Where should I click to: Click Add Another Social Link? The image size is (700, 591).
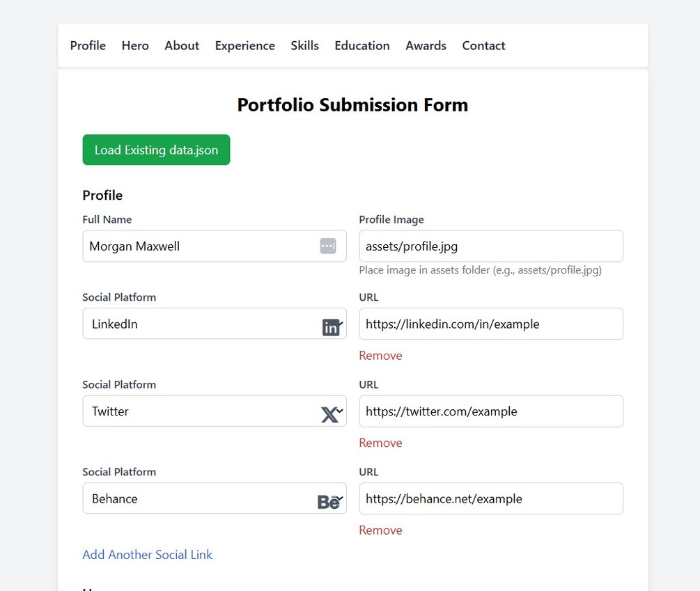click(147, 555)
